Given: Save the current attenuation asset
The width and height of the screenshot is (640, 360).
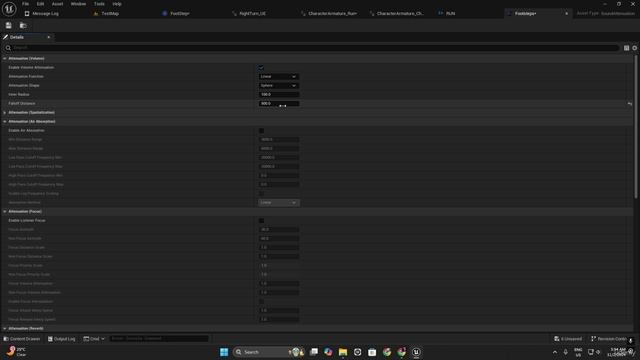Looking at the screenshot, I should point(9,25).
